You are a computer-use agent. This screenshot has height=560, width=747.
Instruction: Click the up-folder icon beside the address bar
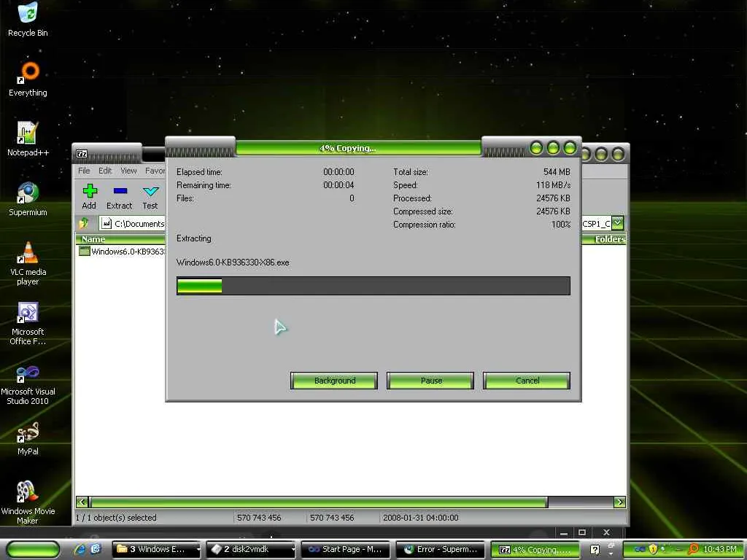click(84, 223)
